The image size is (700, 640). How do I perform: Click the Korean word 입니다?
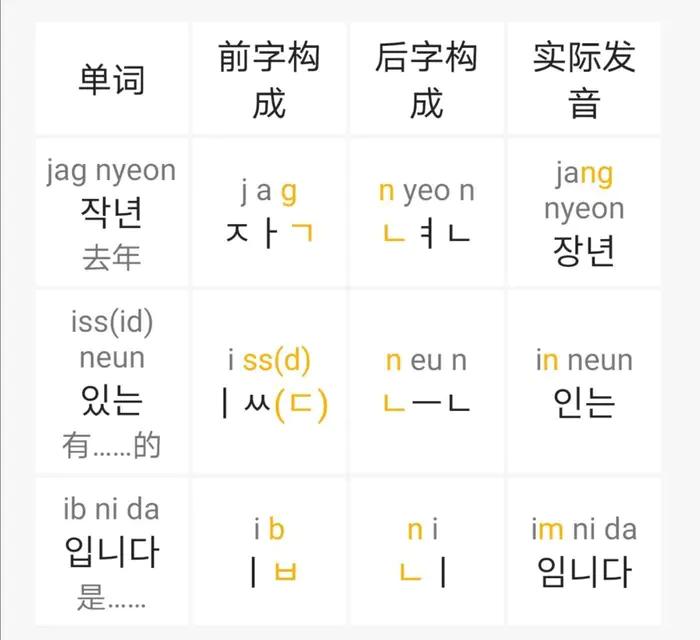(x=111, y=552)
